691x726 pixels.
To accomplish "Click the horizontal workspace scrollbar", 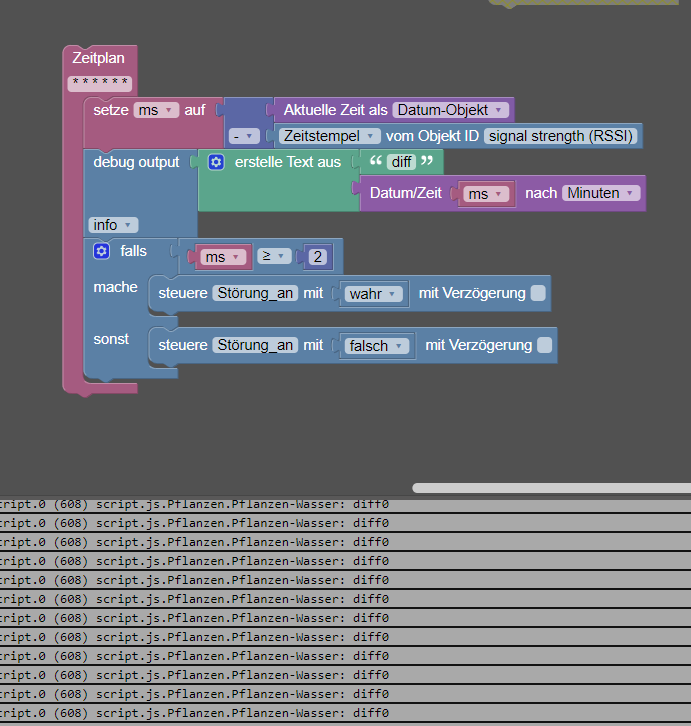I will (x=551, y=488).
